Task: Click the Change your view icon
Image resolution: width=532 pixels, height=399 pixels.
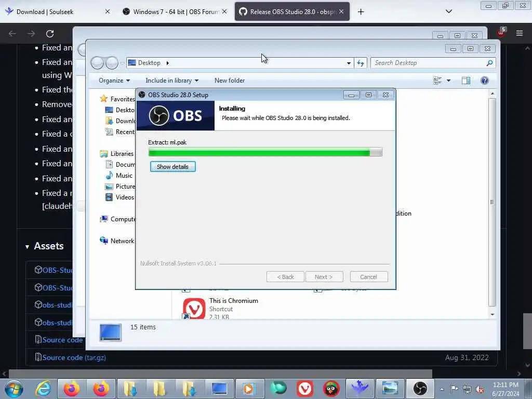Action: (437, 81)
